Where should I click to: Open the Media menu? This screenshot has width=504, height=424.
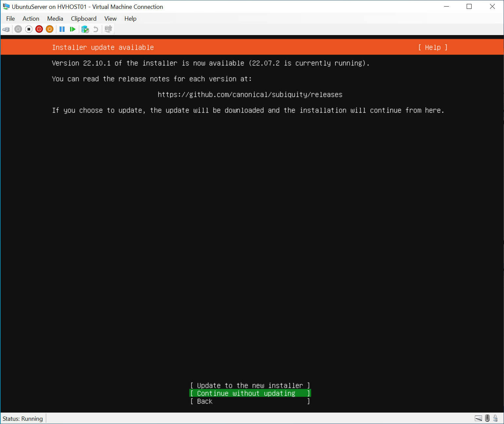55,19
